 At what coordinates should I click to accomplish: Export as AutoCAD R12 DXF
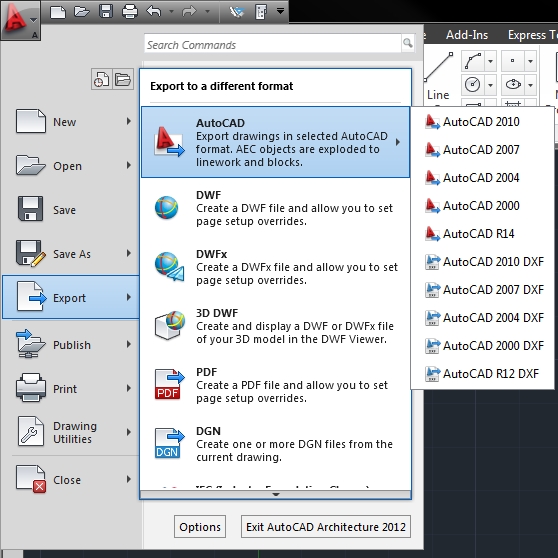(x=482, y=374)
